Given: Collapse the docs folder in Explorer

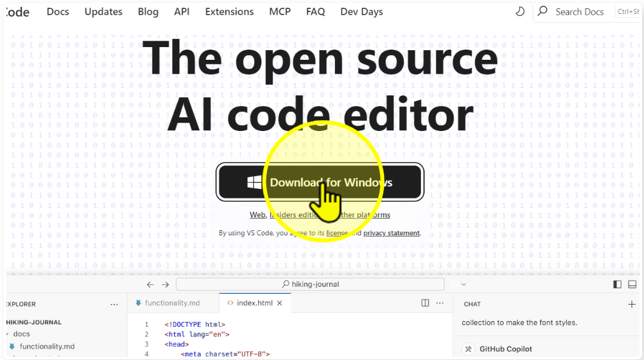Looking at the screenshot, I should pos(8,334).
